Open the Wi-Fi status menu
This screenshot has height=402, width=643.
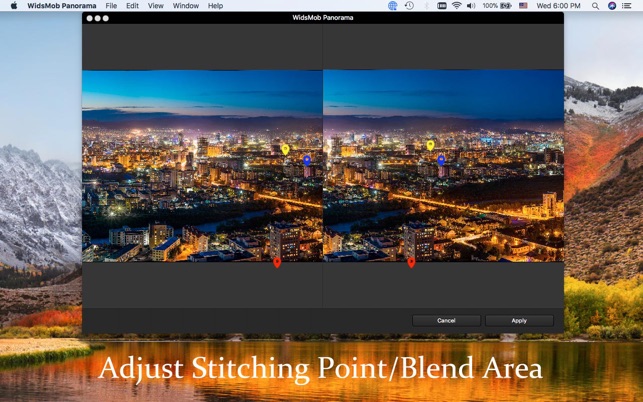click(456, 6)
